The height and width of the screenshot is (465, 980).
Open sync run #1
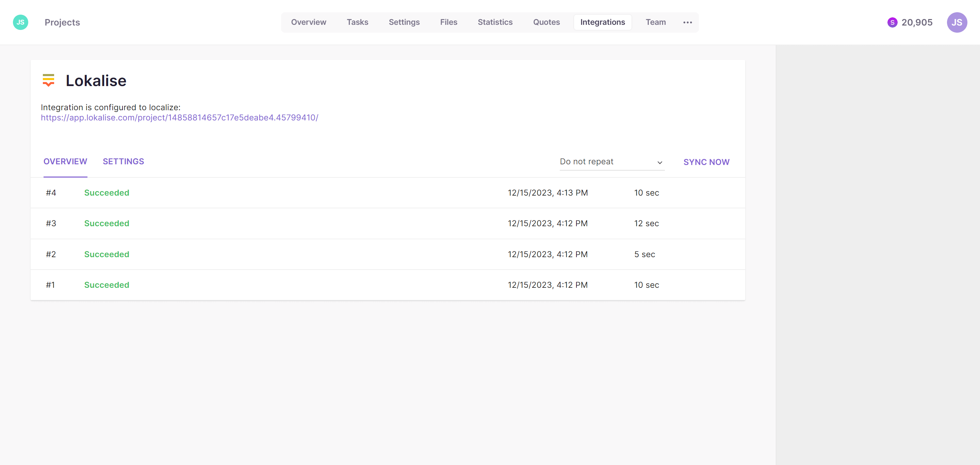pyautogui.click(x=388, y=285)
